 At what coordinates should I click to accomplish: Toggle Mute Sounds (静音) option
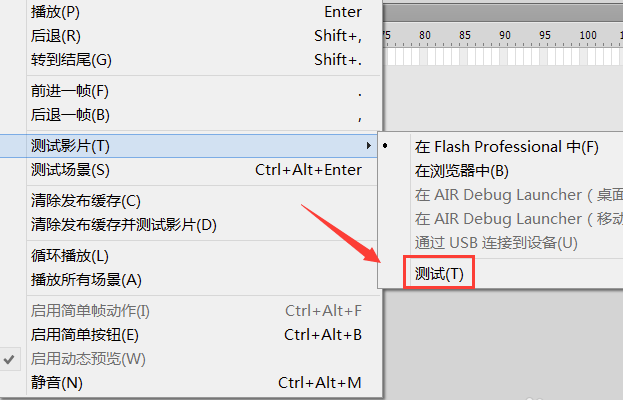[x=57, y=382]
